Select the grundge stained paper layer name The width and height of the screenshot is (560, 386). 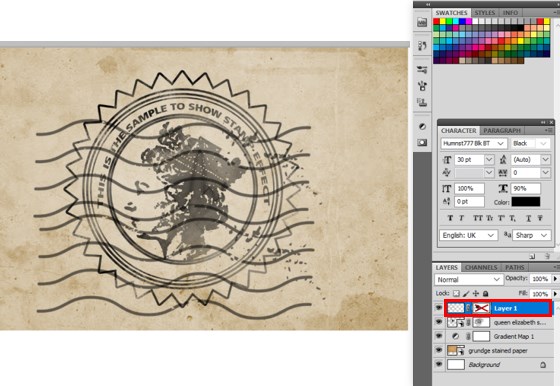pyautogui.click(x=498, y=351)
